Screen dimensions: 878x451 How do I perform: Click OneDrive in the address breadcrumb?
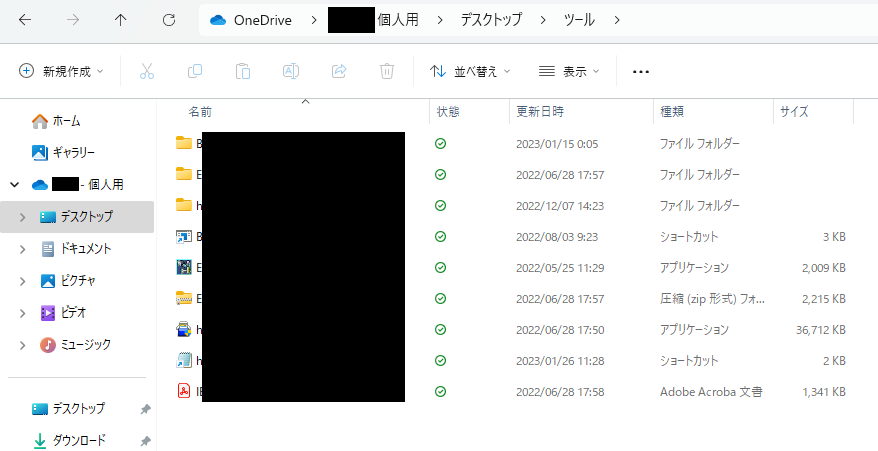point(263,21)
